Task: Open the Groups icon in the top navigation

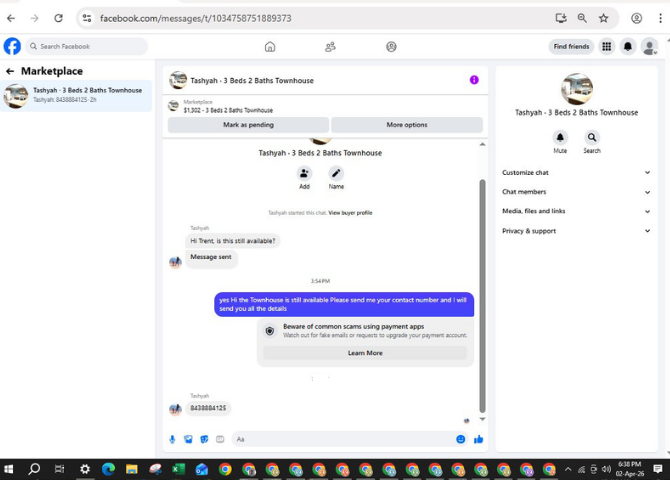Action: click(391, 47)
